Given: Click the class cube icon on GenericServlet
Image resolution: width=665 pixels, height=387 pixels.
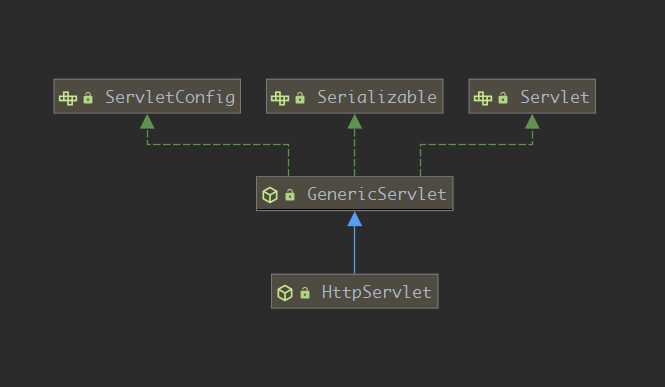Looking at the screenshot, I should (270, 195).
